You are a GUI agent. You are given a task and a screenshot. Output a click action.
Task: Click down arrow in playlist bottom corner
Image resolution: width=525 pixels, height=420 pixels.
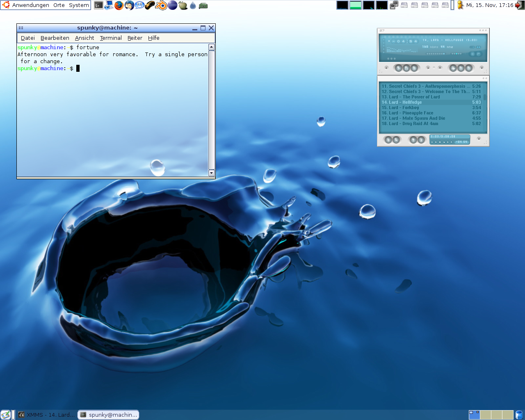coord(479,139)
